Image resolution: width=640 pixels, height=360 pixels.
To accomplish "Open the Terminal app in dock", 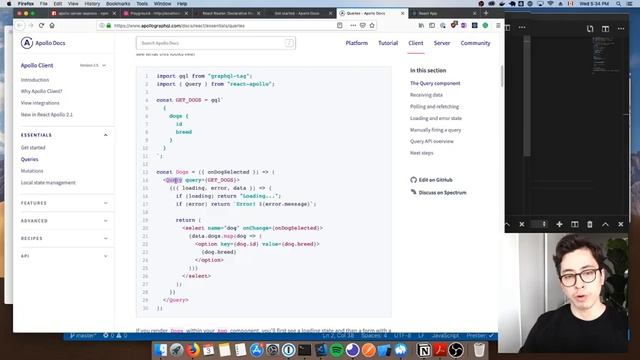I will point(304,350).
